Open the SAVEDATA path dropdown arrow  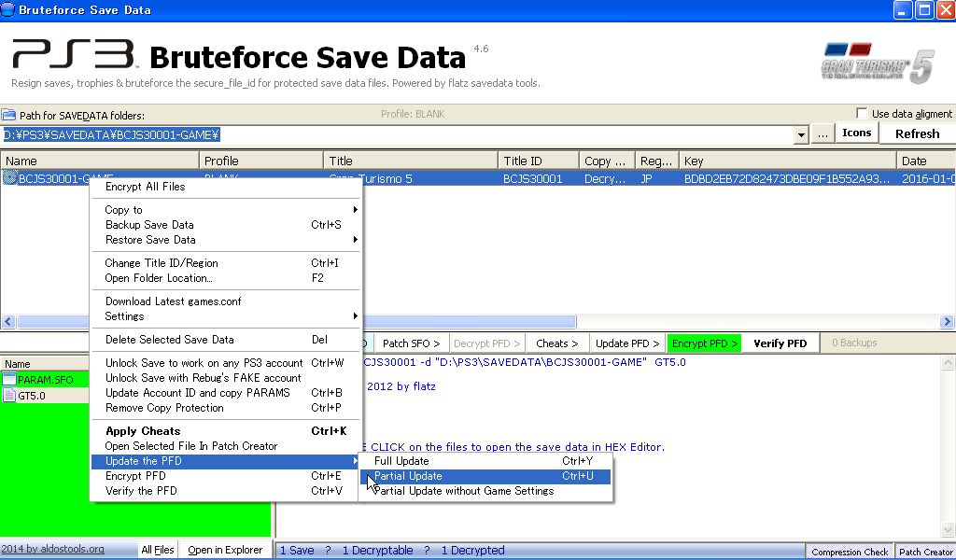(801, 134)
